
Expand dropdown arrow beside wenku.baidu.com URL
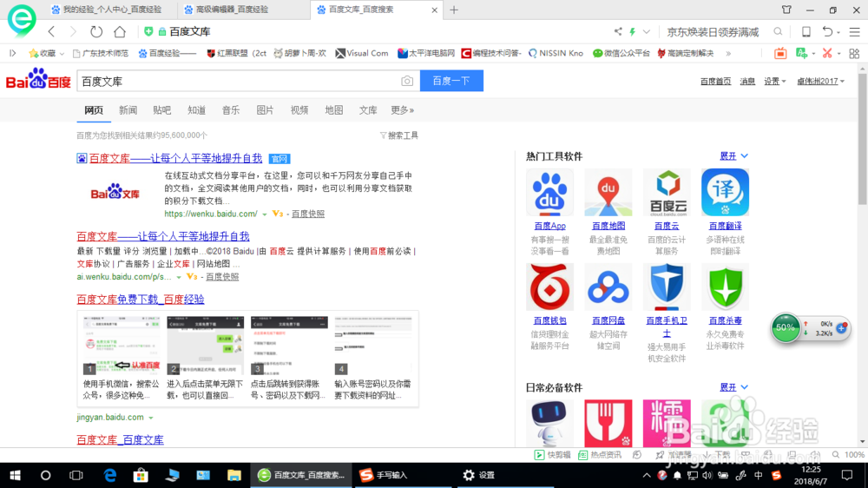click(x=265, y=214)
